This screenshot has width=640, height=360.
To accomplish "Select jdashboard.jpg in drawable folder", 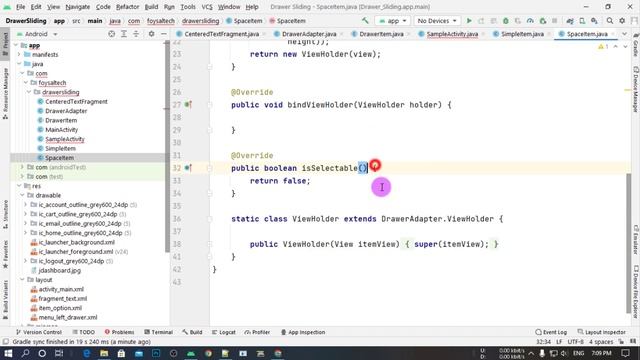I will (x=60, y=271).
